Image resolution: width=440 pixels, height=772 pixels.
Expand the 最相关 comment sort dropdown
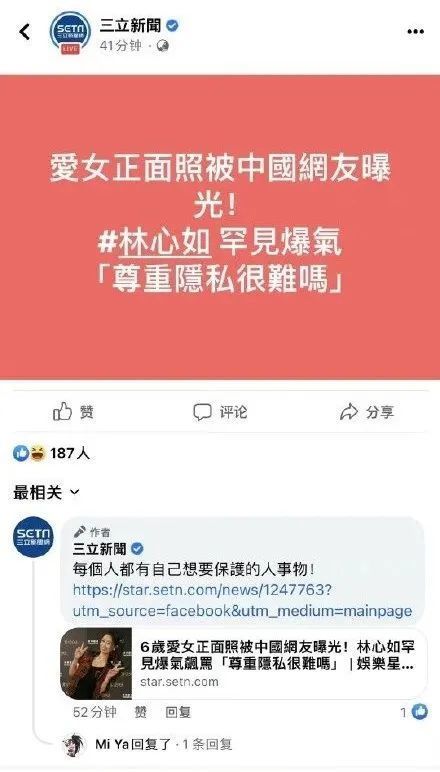(x=46, y=492)
